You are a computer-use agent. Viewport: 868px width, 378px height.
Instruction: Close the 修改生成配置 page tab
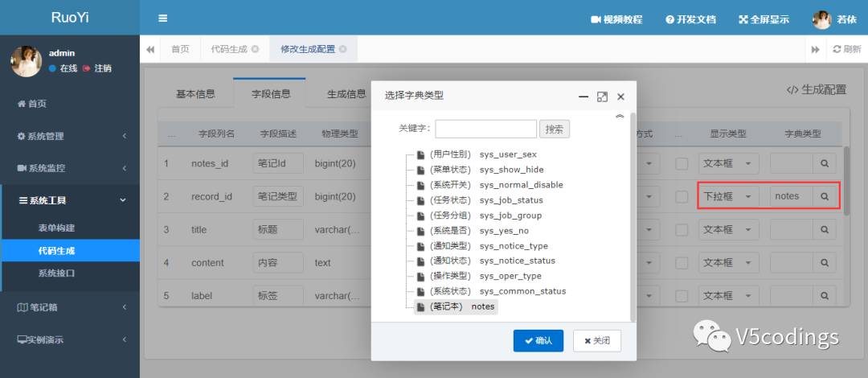[x=343, y=49]
